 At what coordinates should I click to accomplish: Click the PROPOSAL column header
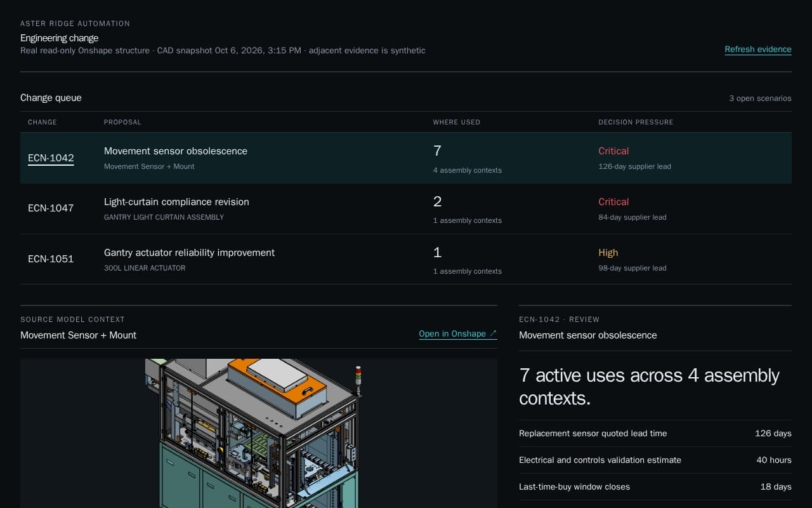coord(122,122)
